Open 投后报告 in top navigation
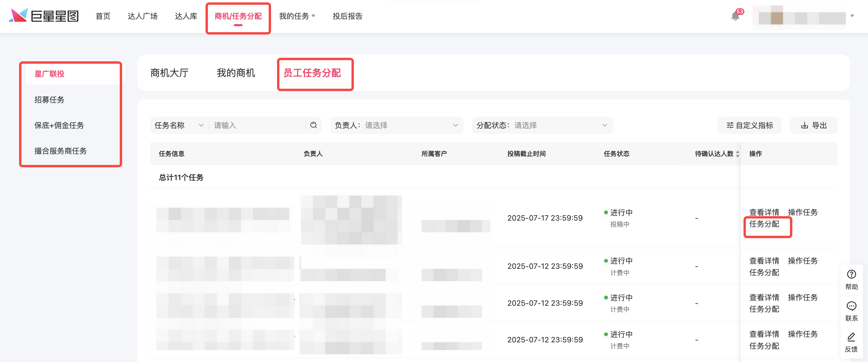This screenshot has width=868, height=362. (x=347, y=16)
